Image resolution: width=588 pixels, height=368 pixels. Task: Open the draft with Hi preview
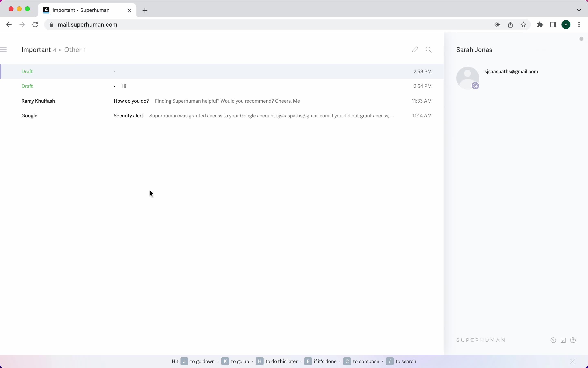pyautogui.click(x=222, y=86)
